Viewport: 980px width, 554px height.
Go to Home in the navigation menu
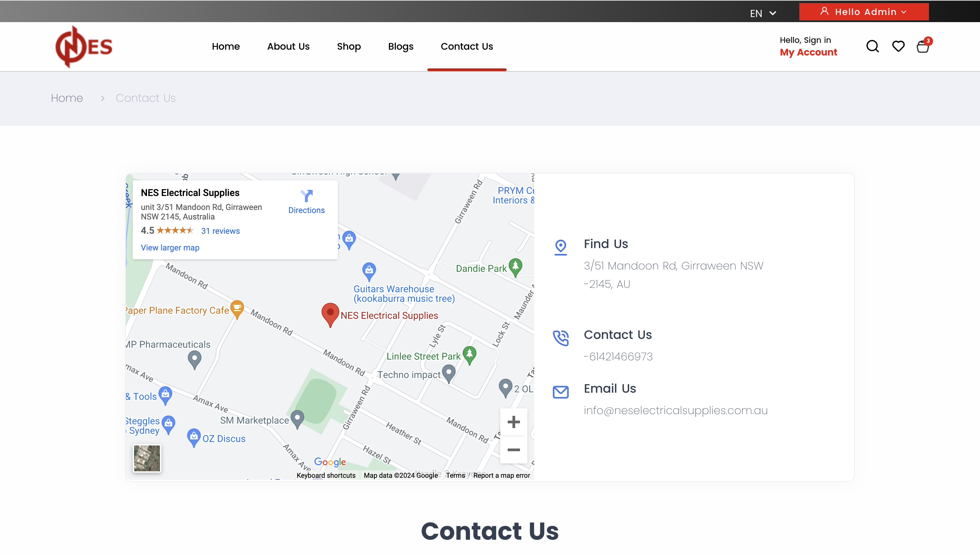pyautogui.click(x=226, y=46)
